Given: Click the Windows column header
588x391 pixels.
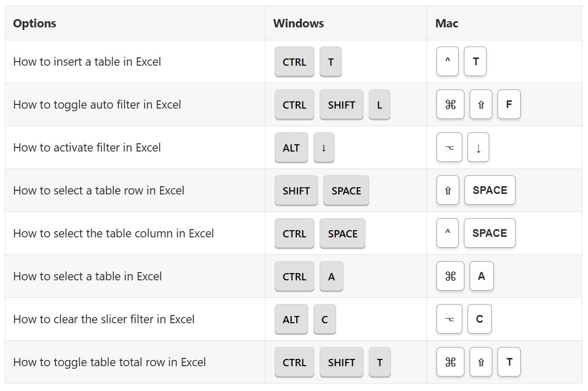Looking at the screenshot, I should pyautogui.click(x=298, y=23).
